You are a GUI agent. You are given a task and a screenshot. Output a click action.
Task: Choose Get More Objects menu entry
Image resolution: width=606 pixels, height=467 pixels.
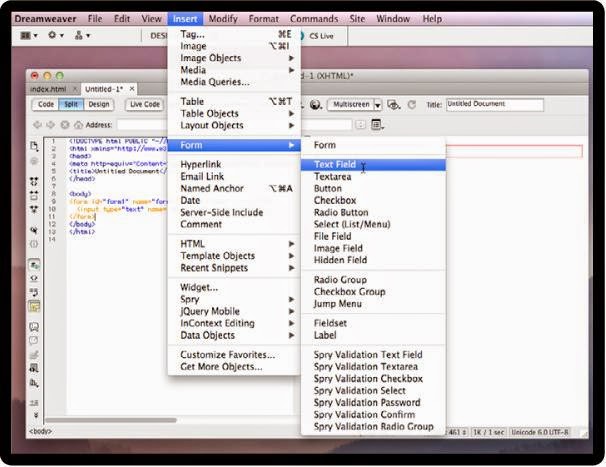pos(234,367)
